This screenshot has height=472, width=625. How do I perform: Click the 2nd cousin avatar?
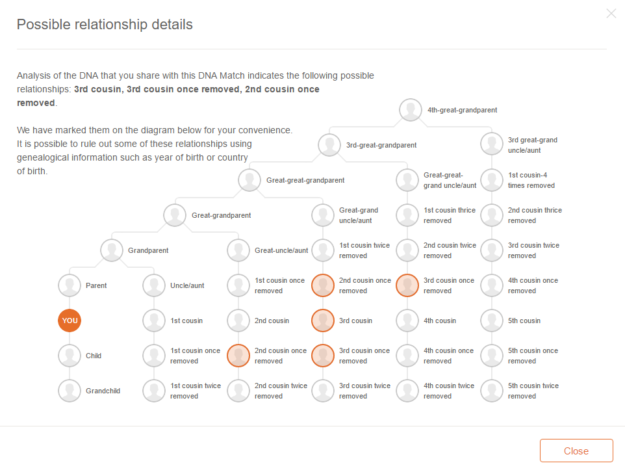point(238,321)
